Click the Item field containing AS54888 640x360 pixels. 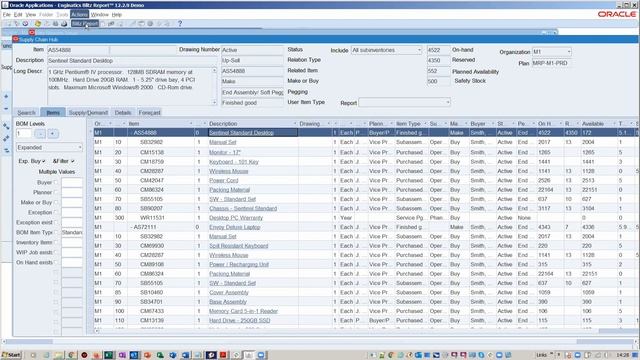78,50
